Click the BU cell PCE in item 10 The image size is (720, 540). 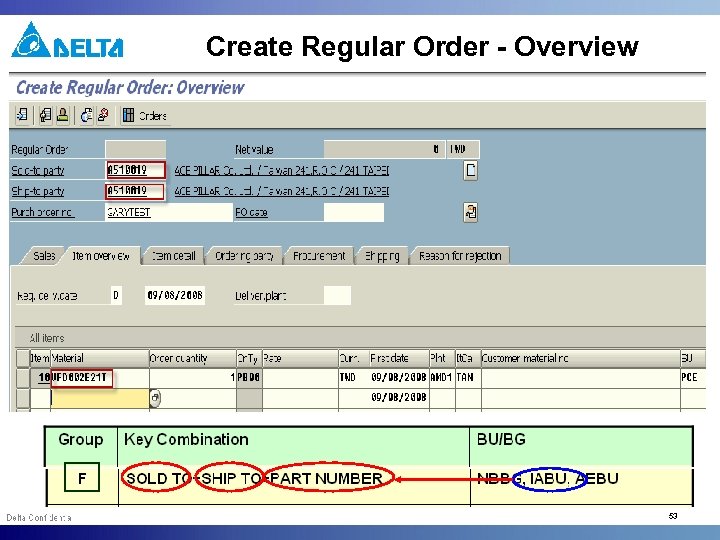692,377
